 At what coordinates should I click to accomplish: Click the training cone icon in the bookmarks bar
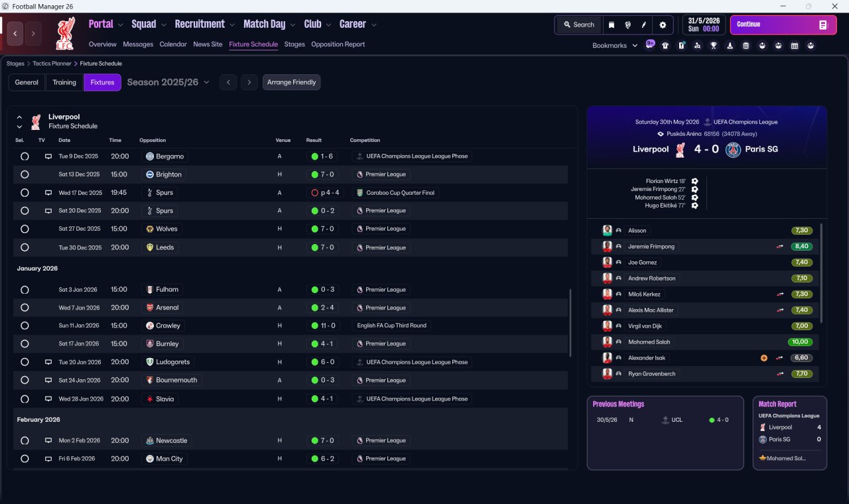[x=730, y=46]
